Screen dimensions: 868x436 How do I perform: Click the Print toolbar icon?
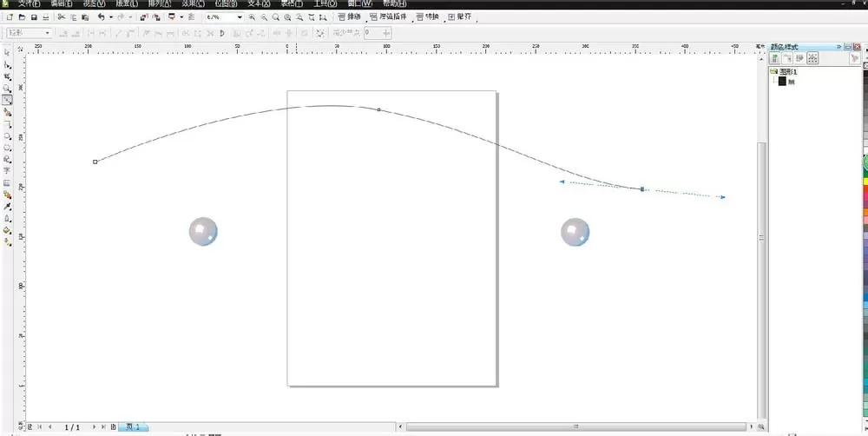[x=45, y=17]
